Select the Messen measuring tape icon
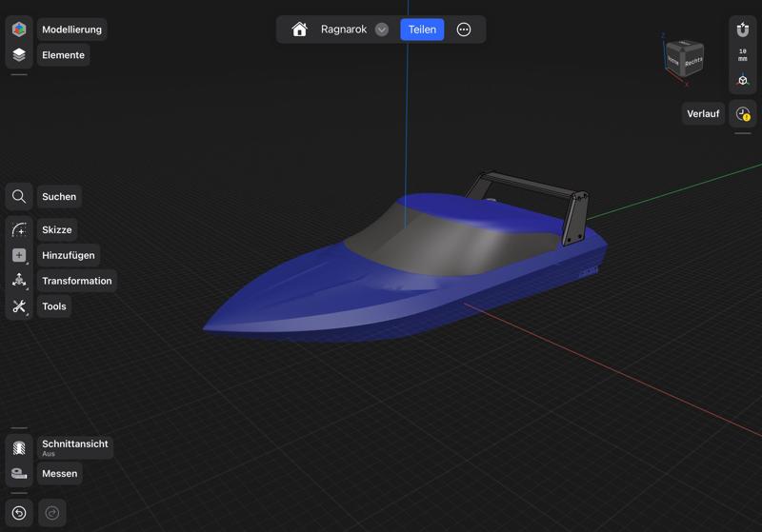 tap(19, 473)
